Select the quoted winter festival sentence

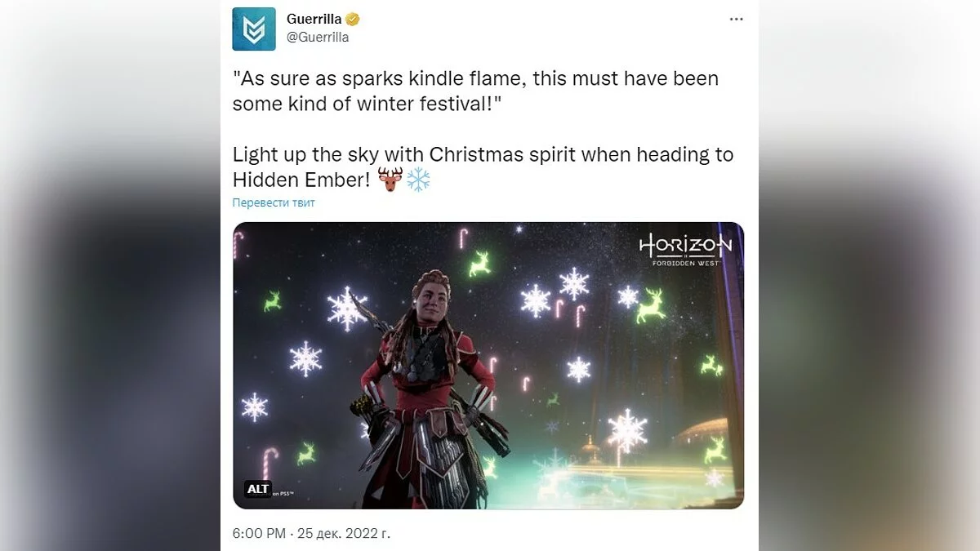(x=475, y=91)
